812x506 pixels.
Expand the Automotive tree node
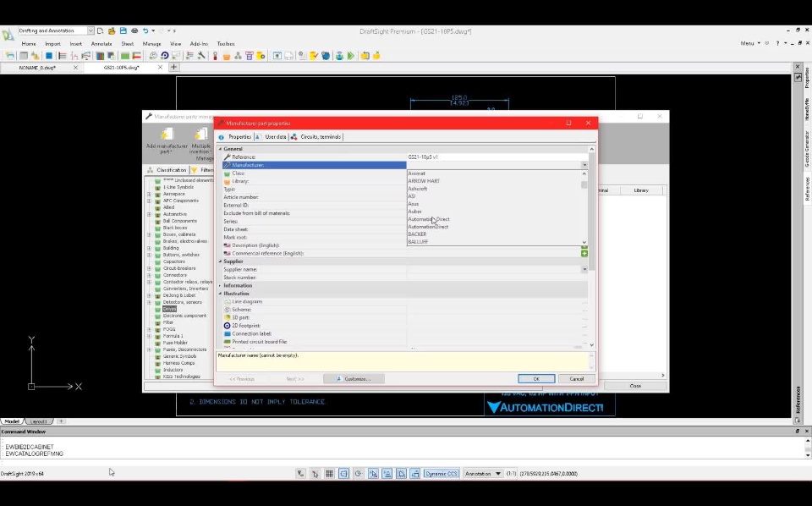coord(149,214)
